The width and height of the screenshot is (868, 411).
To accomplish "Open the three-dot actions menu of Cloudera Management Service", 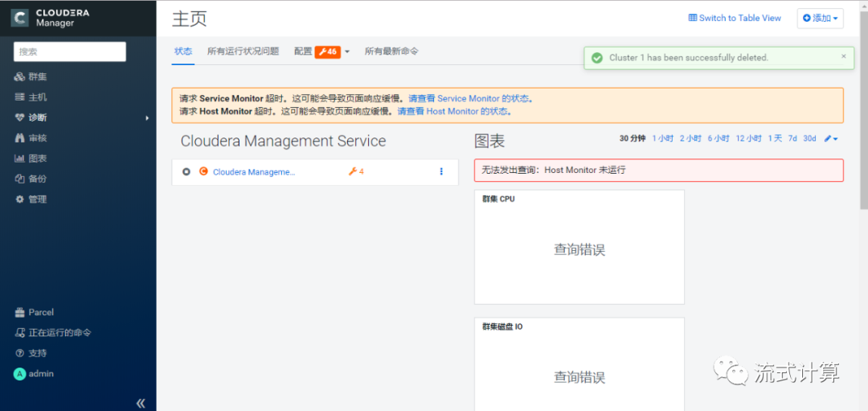I will pos(441,171).
